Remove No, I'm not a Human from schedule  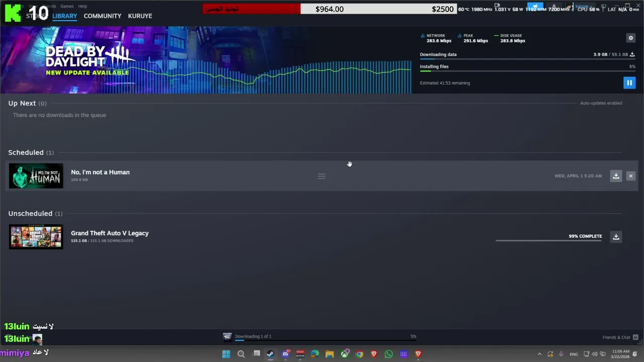[x=630, y=176]
